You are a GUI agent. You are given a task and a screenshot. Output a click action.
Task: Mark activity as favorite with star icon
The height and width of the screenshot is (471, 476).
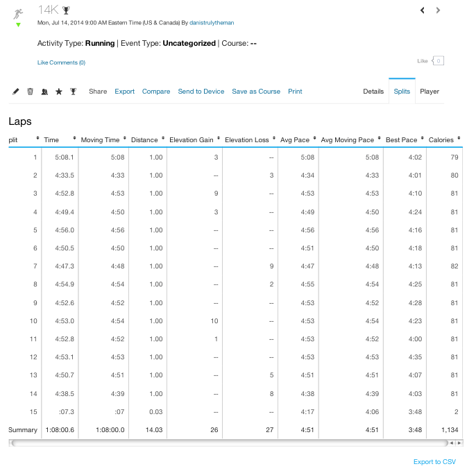pyautogui.click(x=59, y=92)
